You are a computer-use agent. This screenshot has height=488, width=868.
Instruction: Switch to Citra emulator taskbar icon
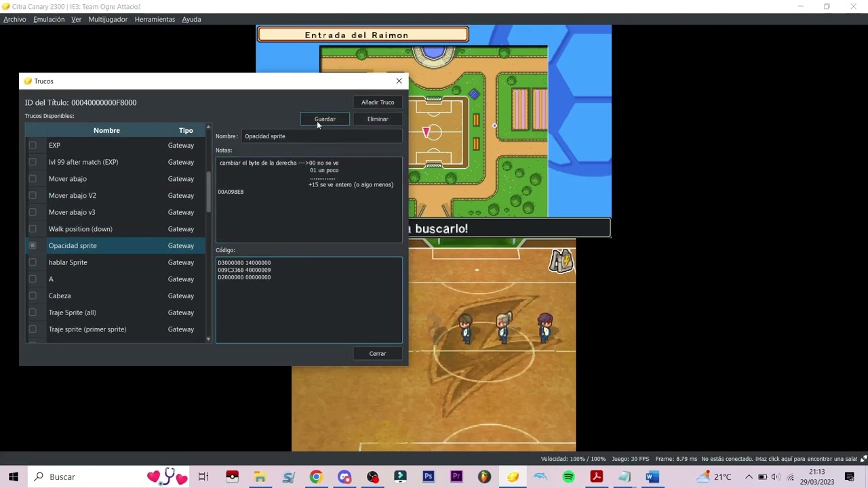pos(513,477)
